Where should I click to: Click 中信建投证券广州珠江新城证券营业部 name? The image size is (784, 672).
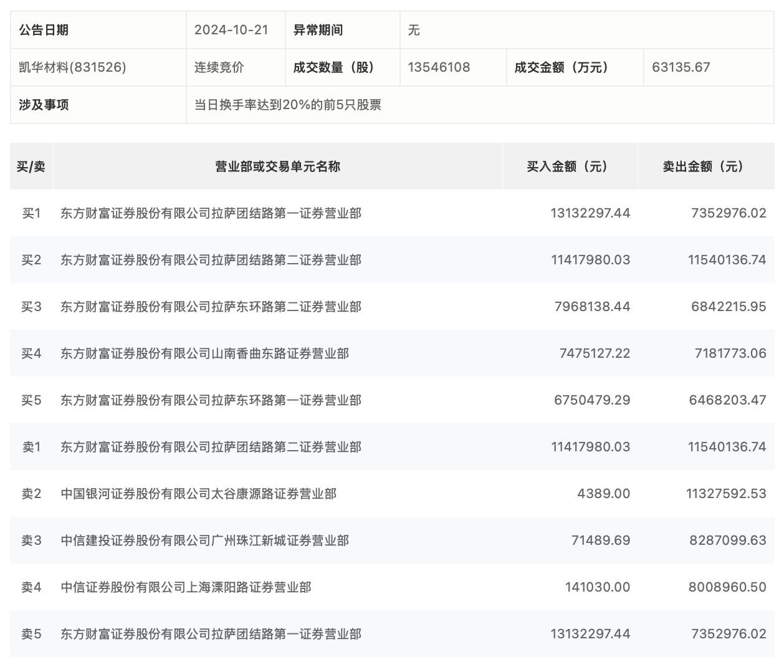(204, 540)
